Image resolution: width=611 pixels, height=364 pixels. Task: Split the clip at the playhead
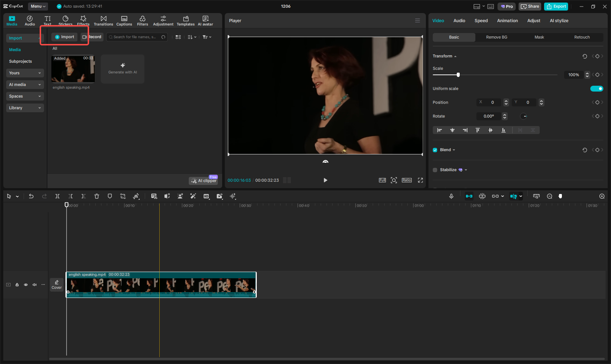point(57,196)
